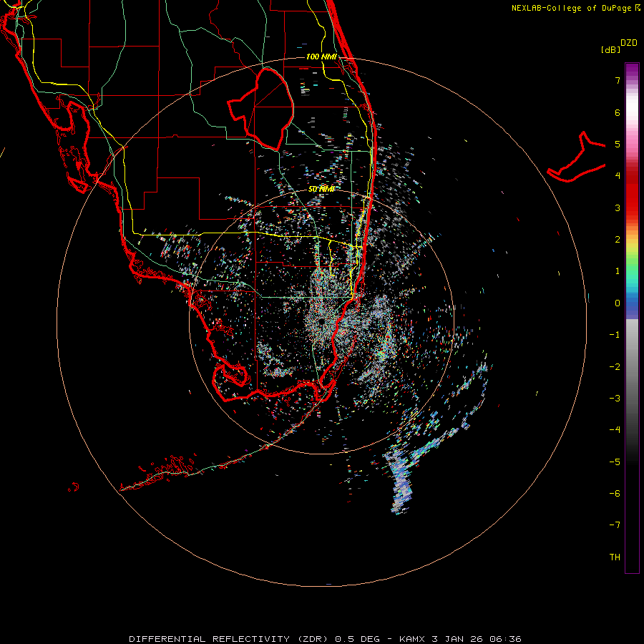Image resolution: width=644 pixels, height=644 pixels.
Task: Select the -2 dB scale tick label
Action: pos(615,366)
